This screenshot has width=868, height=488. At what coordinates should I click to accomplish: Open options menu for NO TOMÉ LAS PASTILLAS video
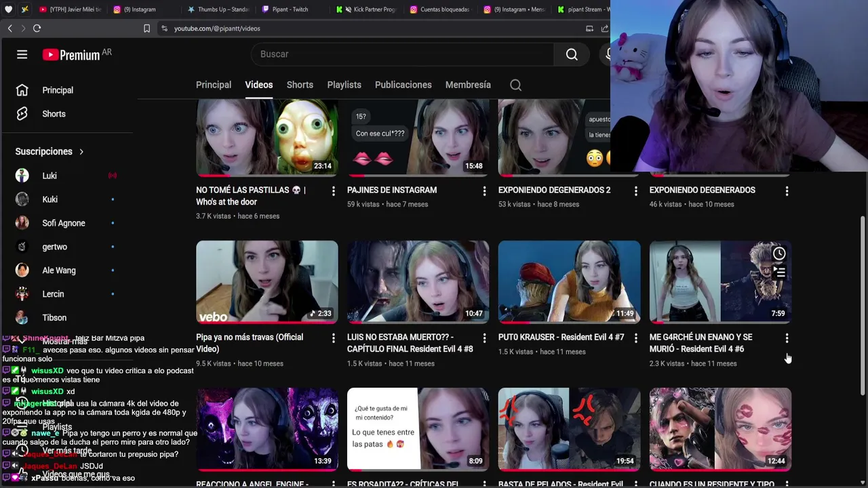pos(333,192)
